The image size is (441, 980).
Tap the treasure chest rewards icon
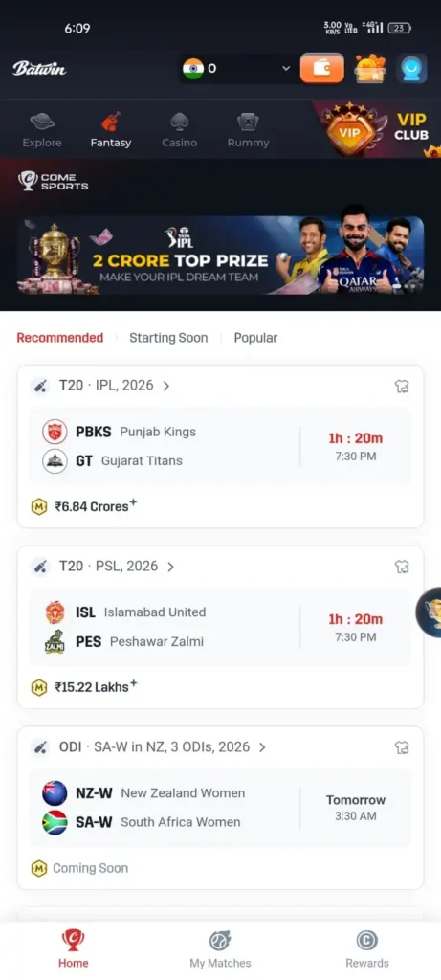pyautogui.click(x=370, y=68)
